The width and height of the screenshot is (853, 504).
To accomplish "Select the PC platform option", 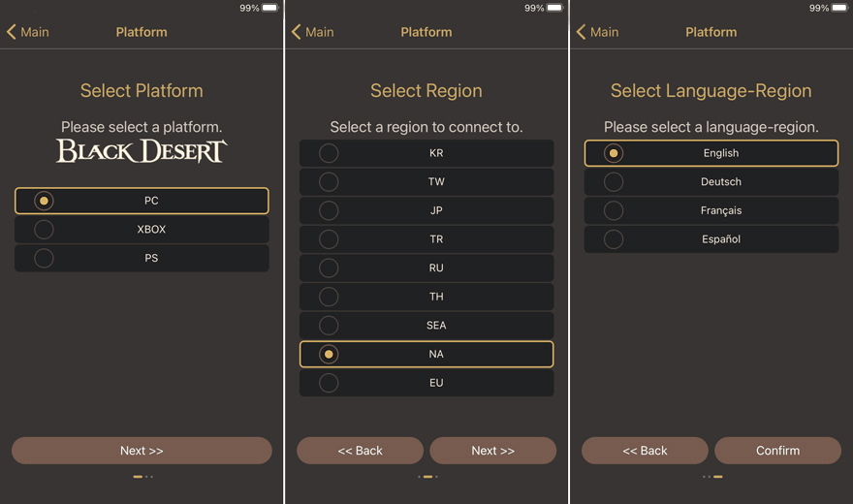I will pyautogui.click(x=142, y=201).
